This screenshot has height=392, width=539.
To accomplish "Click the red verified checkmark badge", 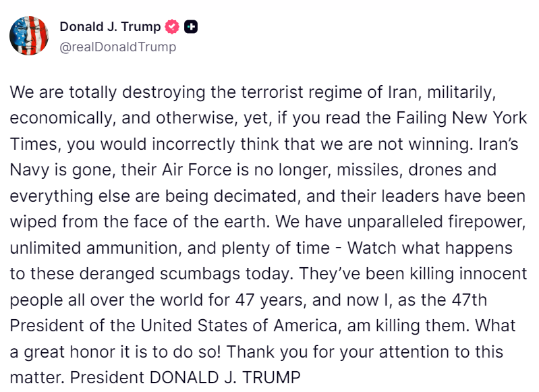I will (172, 27).
